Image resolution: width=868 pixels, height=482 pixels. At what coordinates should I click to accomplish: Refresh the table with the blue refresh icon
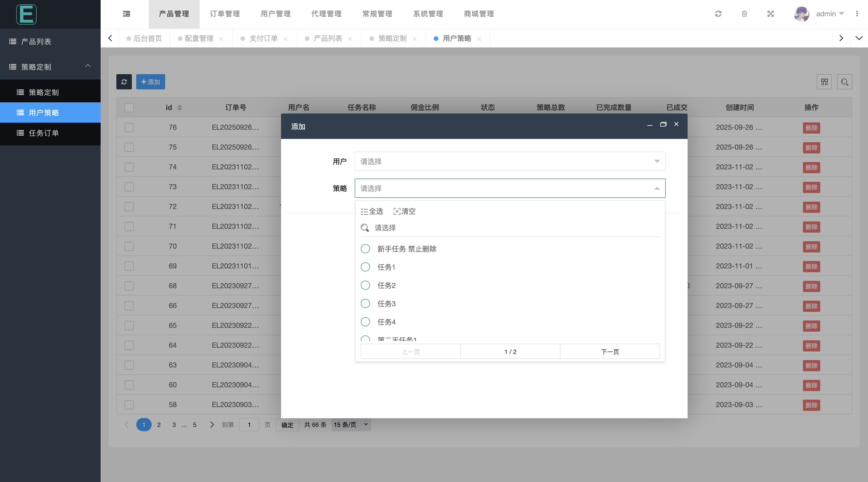(x=124, y=82)
